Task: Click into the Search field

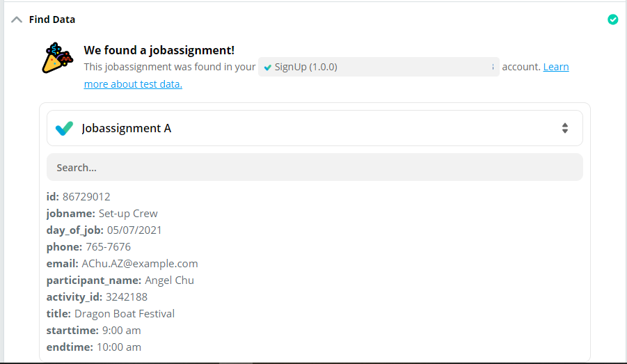Action: 315,167
